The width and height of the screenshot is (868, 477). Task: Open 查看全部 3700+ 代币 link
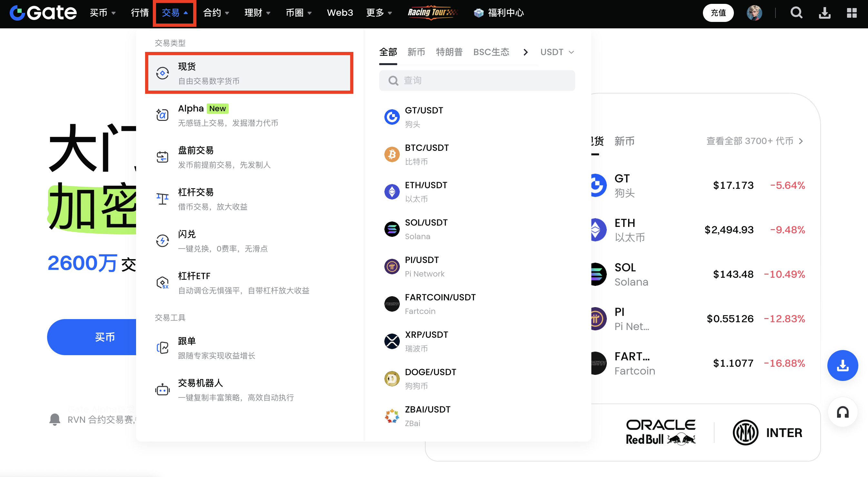[x=755, y=141]
